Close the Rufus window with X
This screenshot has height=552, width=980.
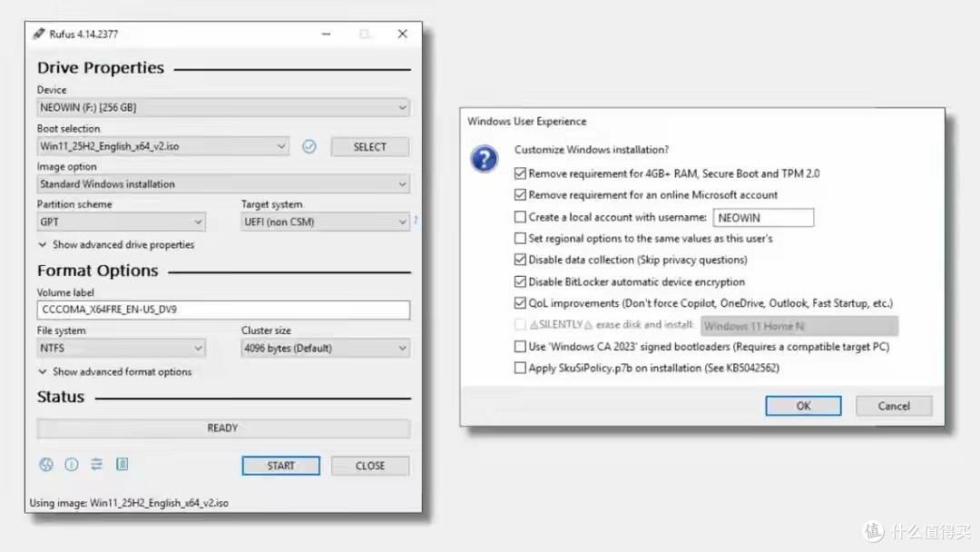(x=403, y=34)
